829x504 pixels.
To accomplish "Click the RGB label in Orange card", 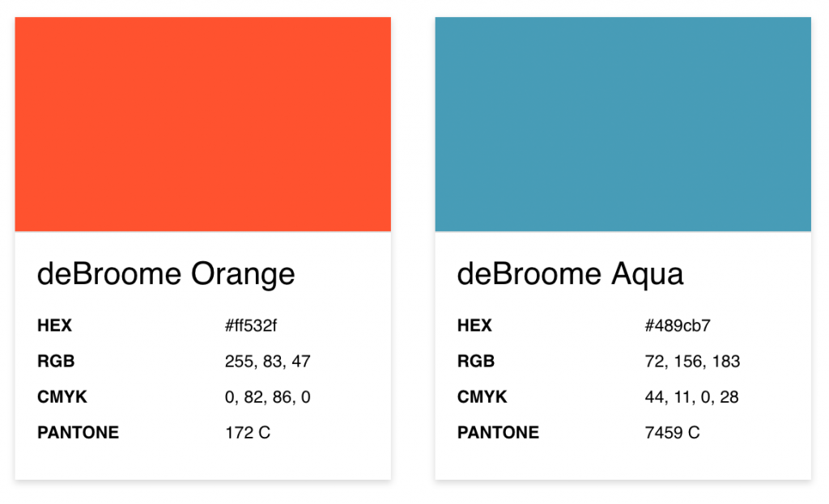I will pos(56,362).
